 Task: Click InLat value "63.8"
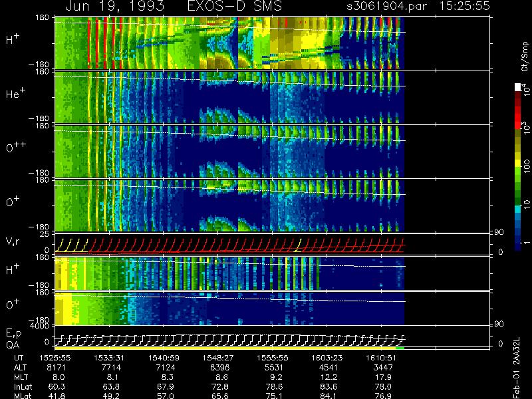pyautogui.click(x=111, y=387)
